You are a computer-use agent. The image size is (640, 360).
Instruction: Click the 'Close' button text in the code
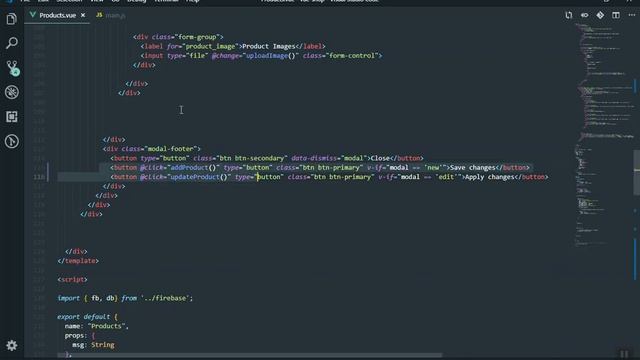coord(380,158)
